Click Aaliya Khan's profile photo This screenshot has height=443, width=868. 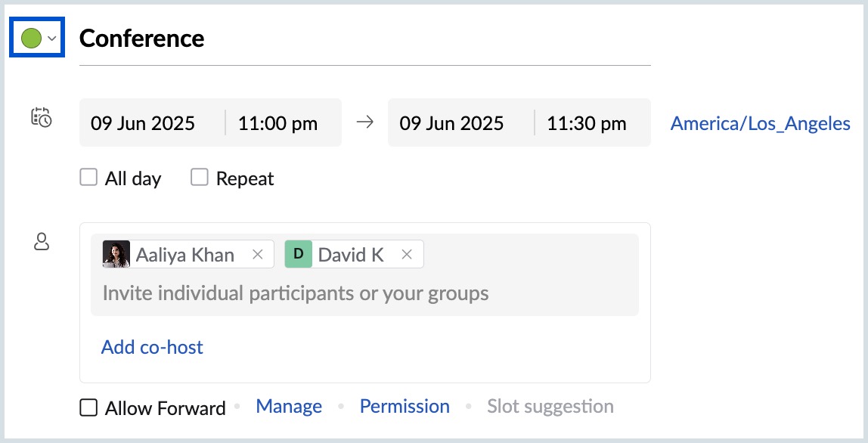point(116,254)
